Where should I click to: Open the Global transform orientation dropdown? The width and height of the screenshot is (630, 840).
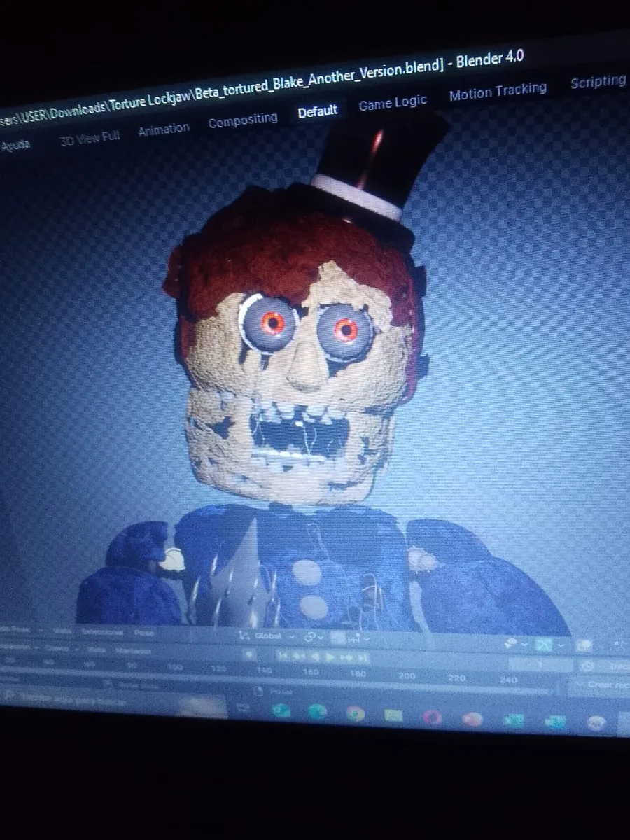coord(268,636)
